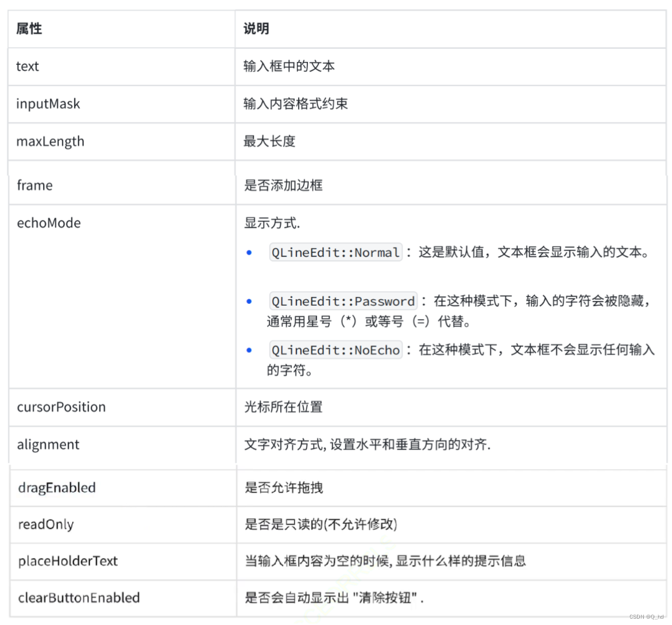Screen dimensions: 672x625
Task: Click the inputMask property label
Action: [48, 104]
